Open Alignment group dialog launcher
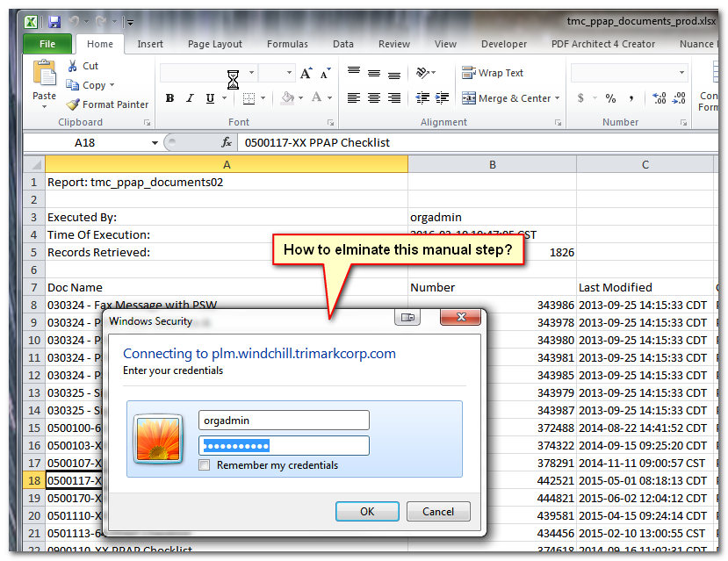This screenshot has height=561, width=728. (x=558, y=123)
